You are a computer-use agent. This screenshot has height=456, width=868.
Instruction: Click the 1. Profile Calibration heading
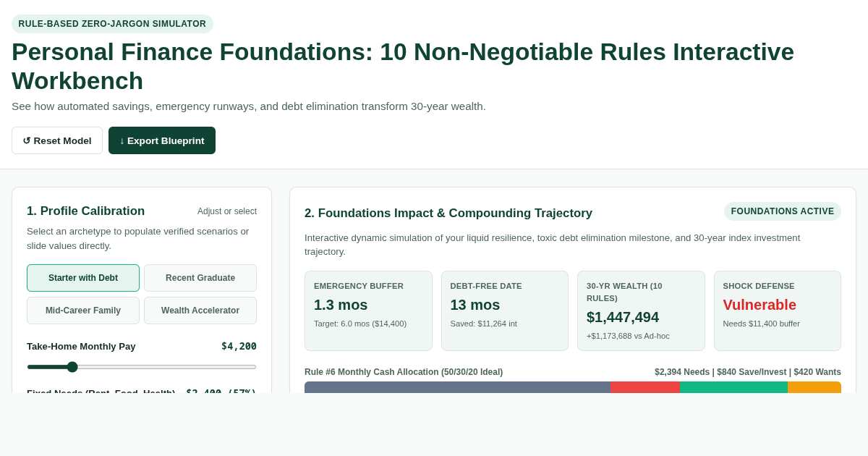(x=85, y=211)
